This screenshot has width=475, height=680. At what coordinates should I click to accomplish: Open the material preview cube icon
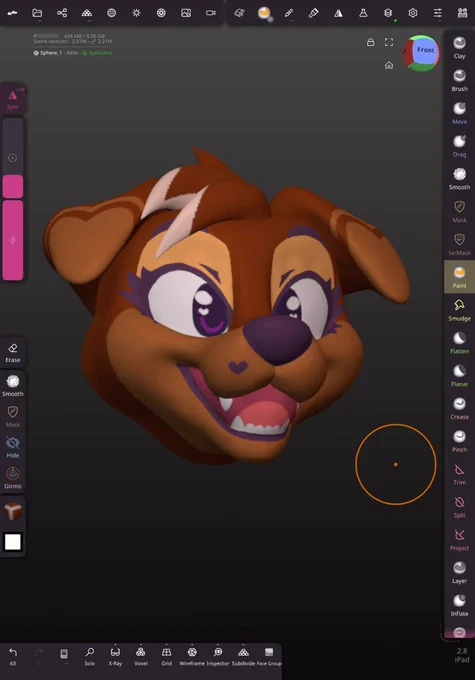(x=13, y=511)
